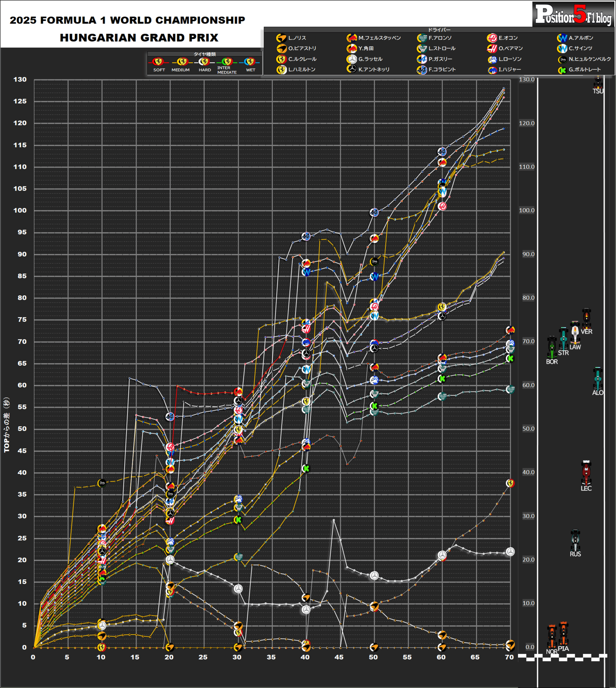Click the '2025 FORMULA 1 WORLD CHAMPIONSHIP' heading
This screenshot has height=688, width=616.
click(x=127, y=20)
